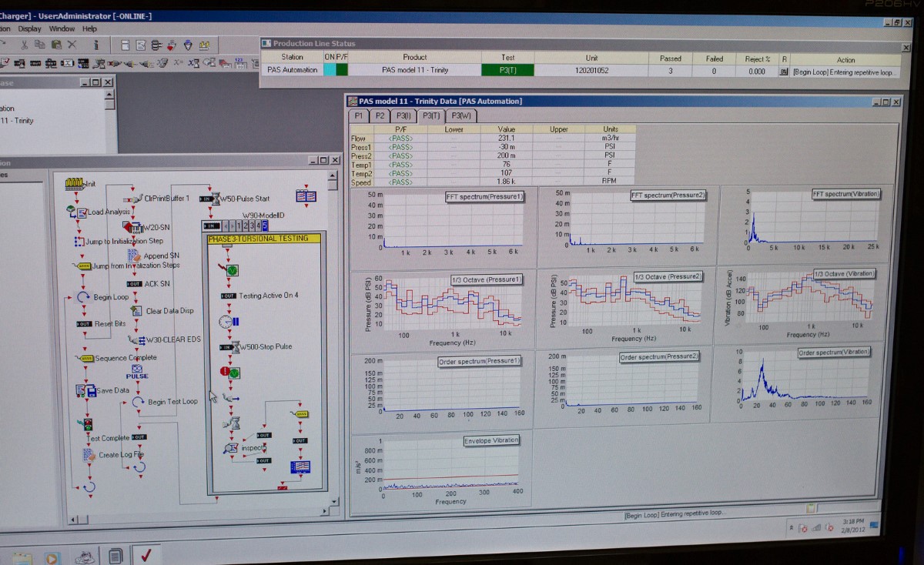Click the 'PHASE3-TORSIONAL TESTING' yellow header
The width and height of the screenshot is (924, 565).
click(263, 239)
